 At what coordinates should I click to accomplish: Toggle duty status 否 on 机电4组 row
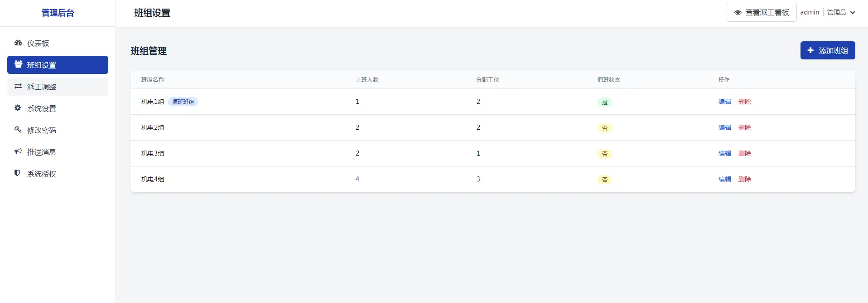[604, 180]
